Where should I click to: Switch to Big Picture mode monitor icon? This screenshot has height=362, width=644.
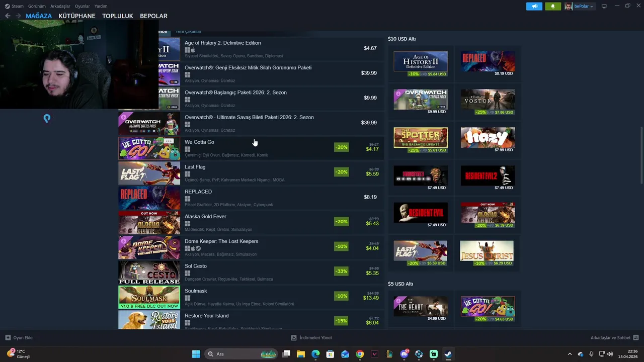point(604,6)
